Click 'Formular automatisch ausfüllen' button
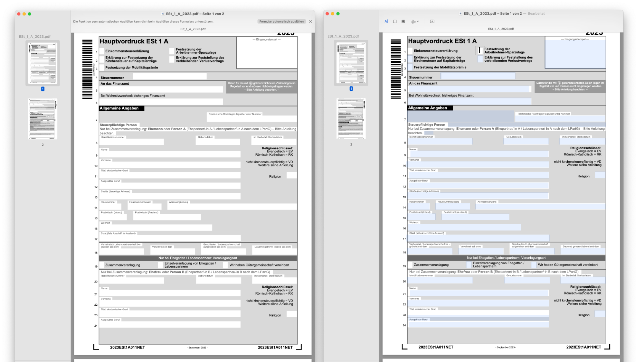Viewport: 644px width, 362px height. [281, 22]
